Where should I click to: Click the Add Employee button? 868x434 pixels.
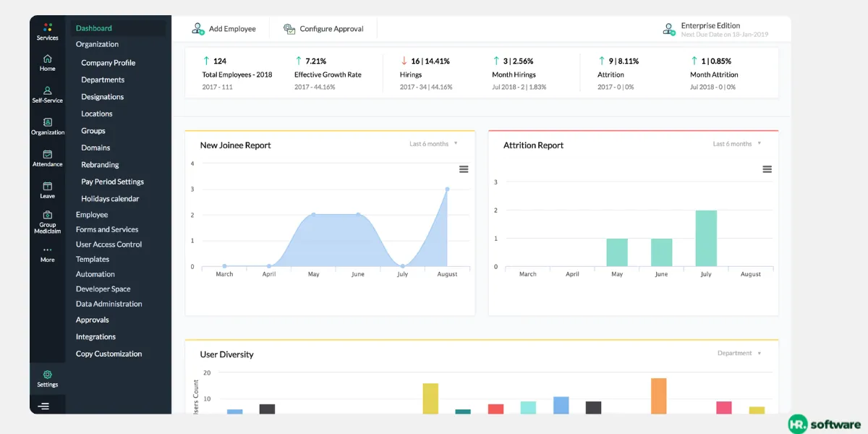click(224, 29)
